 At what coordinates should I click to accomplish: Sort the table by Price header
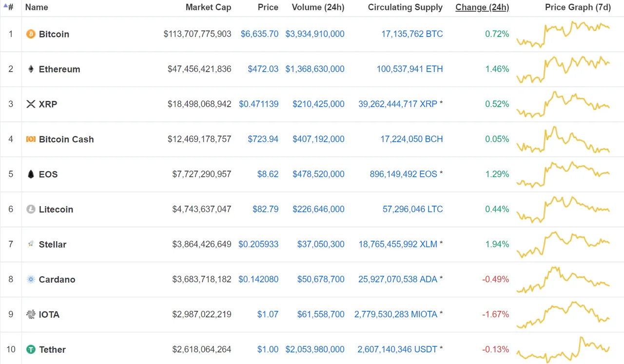coord(268,7)
